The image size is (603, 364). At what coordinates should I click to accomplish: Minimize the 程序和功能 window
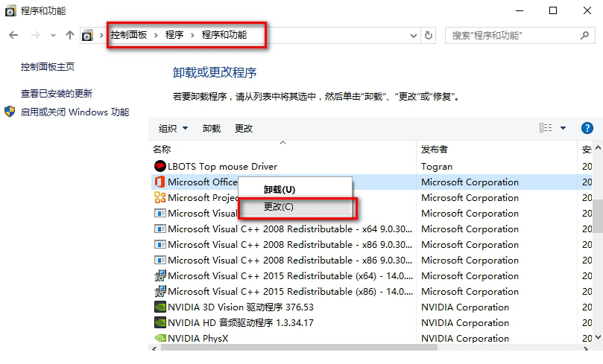(x=520, y=10)
